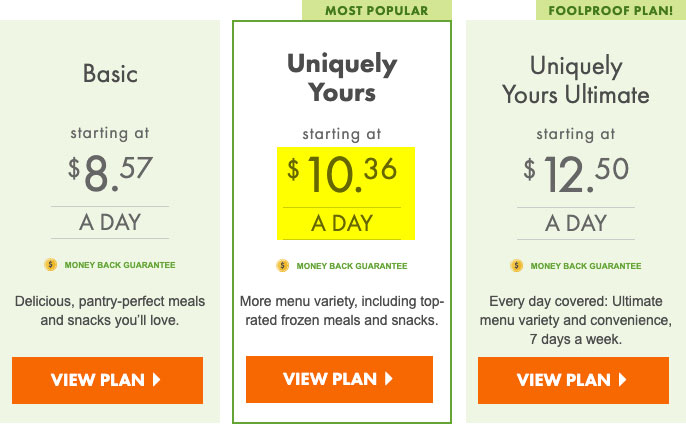Click arrow icon on Uniquely Yours View Plan
The height and width of the screenshot is (424, 686).
388,378
